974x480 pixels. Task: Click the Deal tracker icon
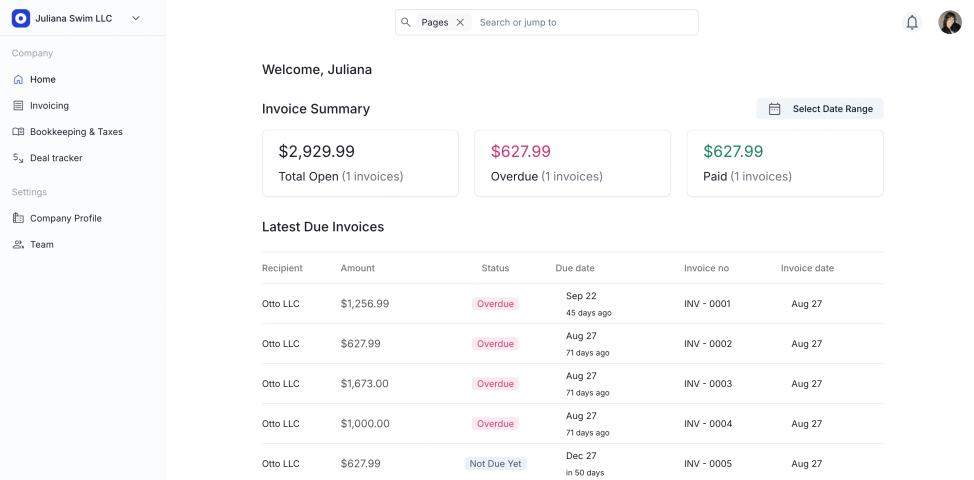[18, 158]
